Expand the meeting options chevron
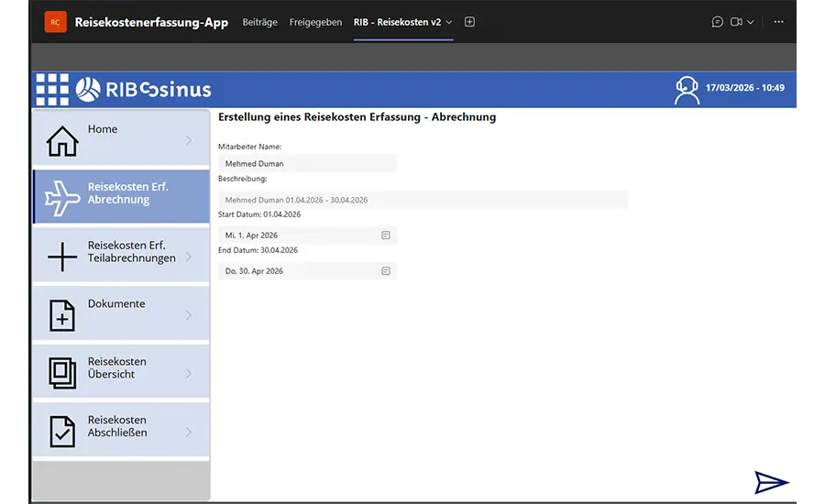Screen dimensions: 825x504 coord(750,22)
